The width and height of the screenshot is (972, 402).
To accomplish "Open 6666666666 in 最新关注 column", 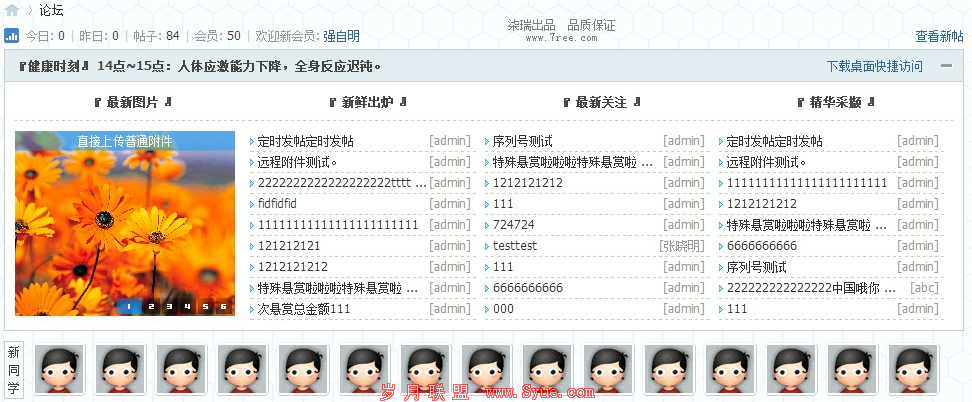I will [528, 288].
